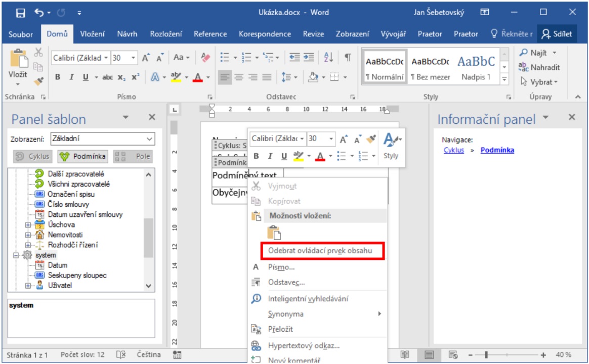
Task: Click the zoom slider in status bar
Action: pyautogui.click(x=486, y=355)
